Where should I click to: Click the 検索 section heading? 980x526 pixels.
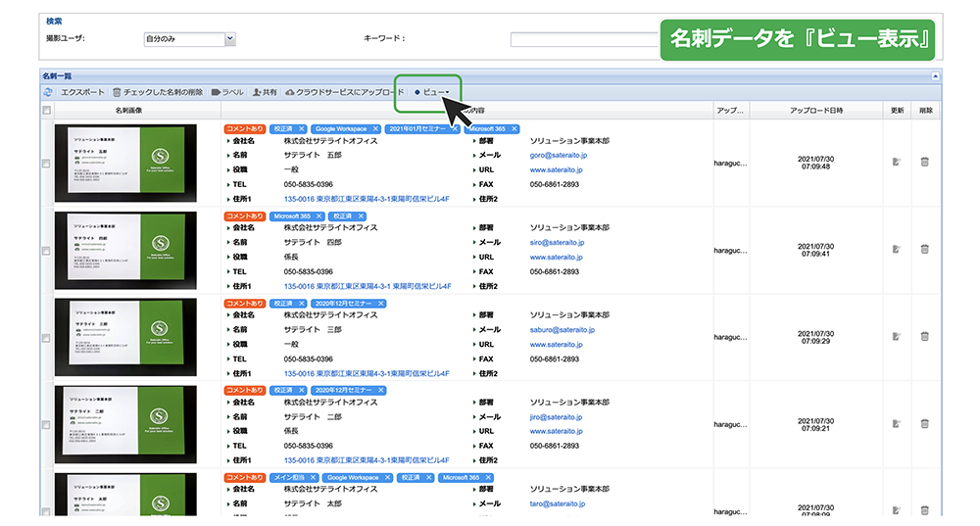54,22
